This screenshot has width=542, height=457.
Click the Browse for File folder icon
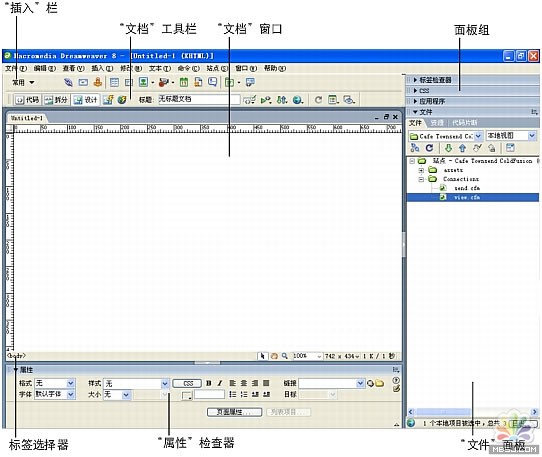pyautogui.click(x=380, y=383)
